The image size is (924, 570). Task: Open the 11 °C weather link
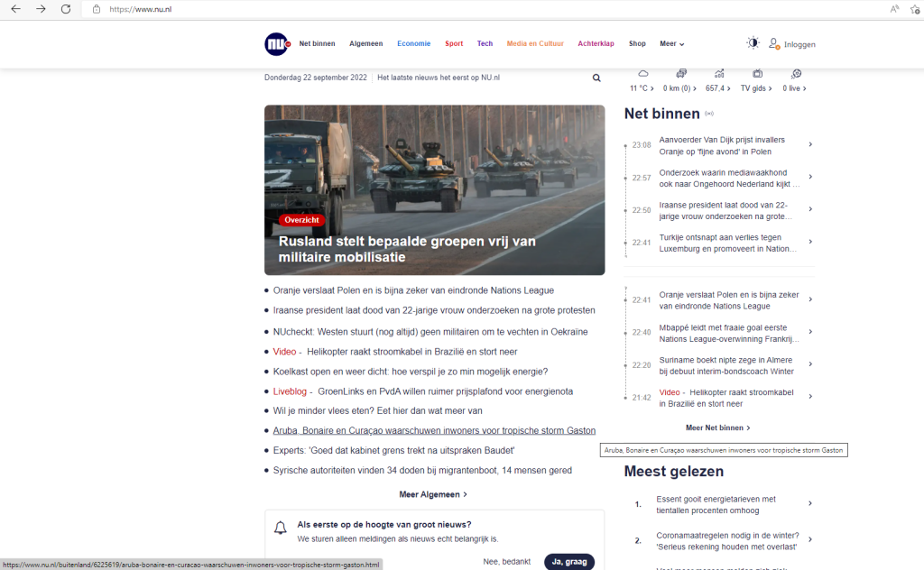(x=642, y=88)
